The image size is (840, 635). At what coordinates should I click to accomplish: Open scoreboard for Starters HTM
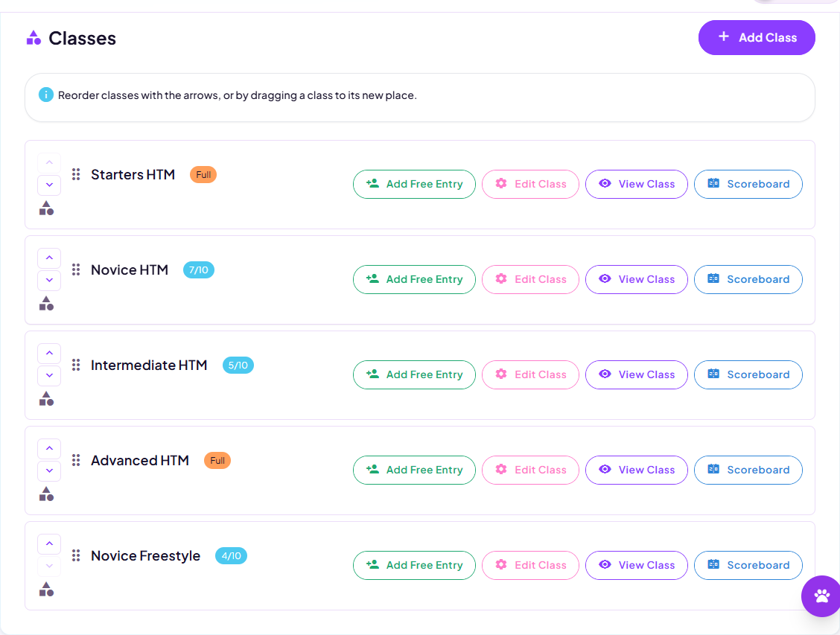pyautogui.click(x=748, y=184)
